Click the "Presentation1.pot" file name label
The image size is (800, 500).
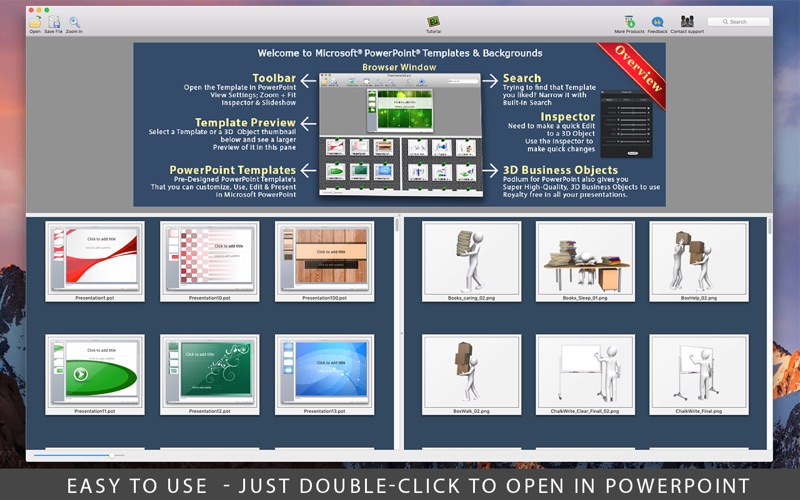pyautogui.click(x=95, y=298)
